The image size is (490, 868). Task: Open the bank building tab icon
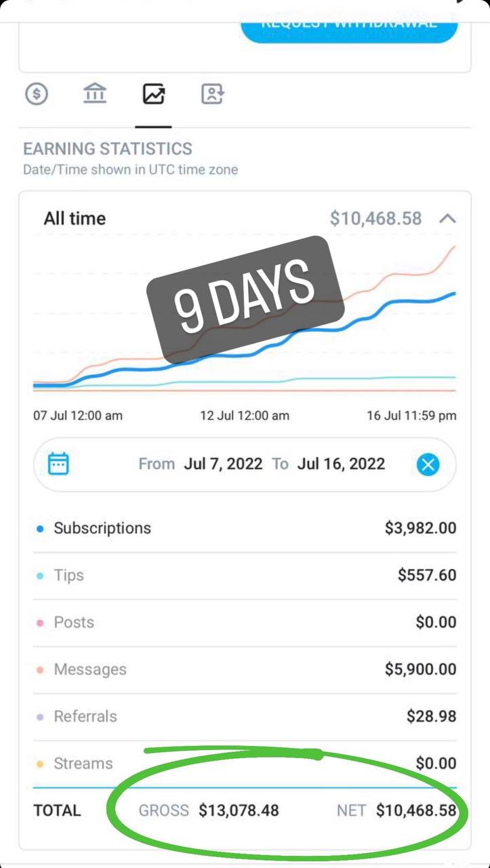click(95, 94)
